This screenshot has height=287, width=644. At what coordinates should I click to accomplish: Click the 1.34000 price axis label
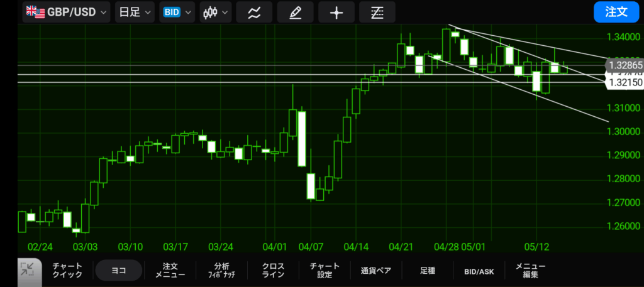pyautogui.click(x=623, y=38)
